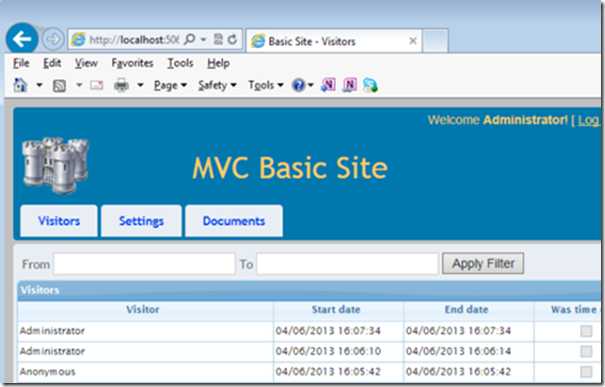Viewport: 605px width, 387px height.
Task: Click the Messenger icon in command bar
Action: point(370,85)
